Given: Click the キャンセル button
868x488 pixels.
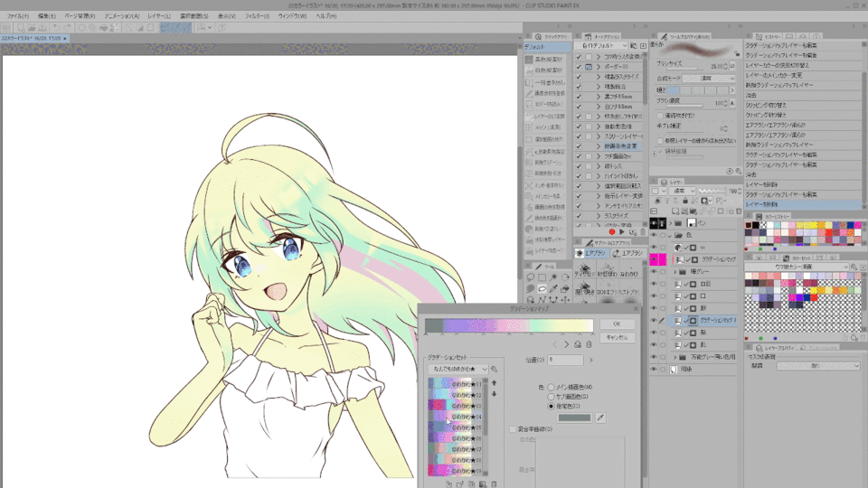Looking at the screenshot, I should point(616,336).
